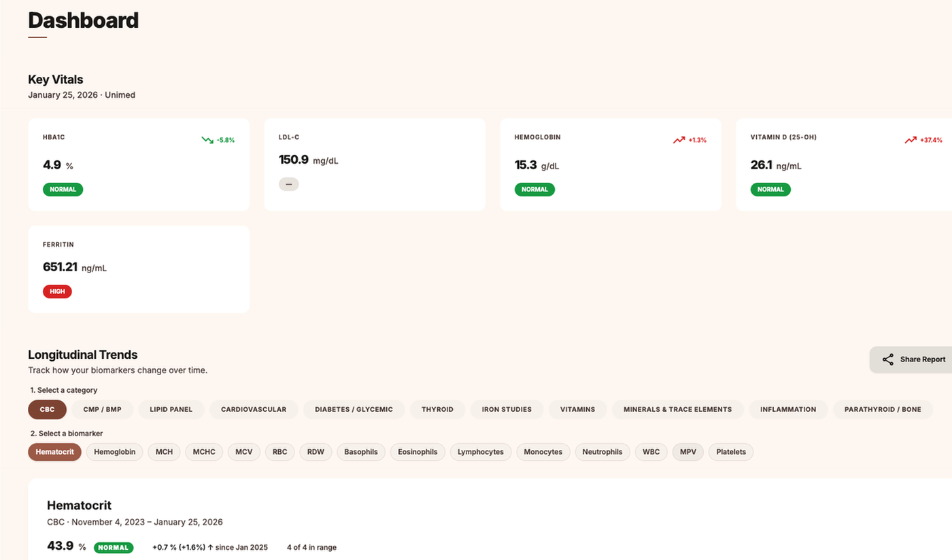The width and height of the screenshot is (952, 560).
Task: Open the Iron Studies category
Action: (x=507, y=409)
